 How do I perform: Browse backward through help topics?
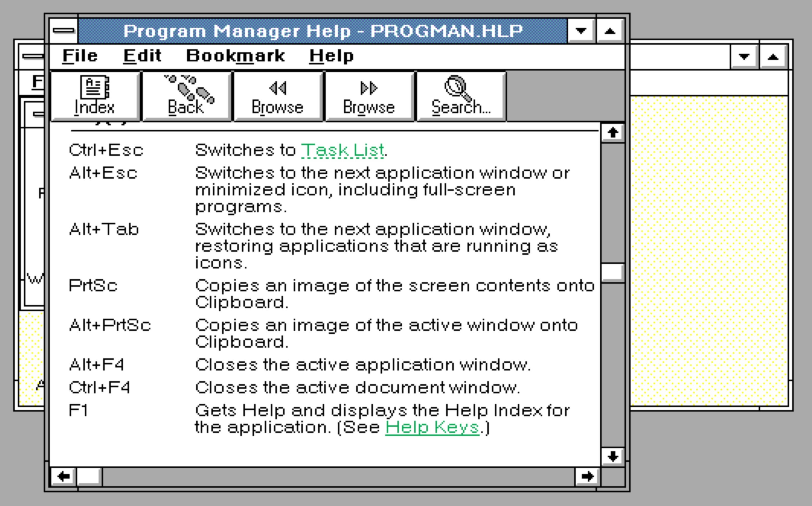tap(278, 95)
